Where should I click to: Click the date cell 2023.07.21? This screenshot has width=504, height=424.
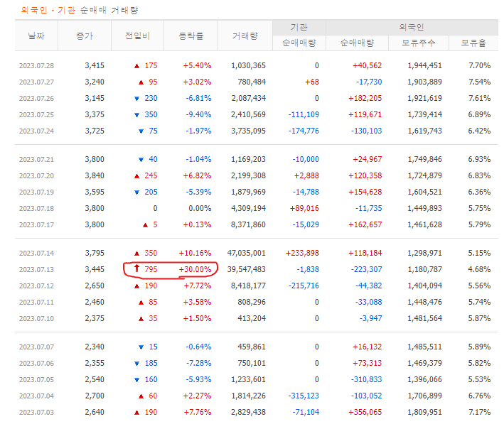point(36,160)
